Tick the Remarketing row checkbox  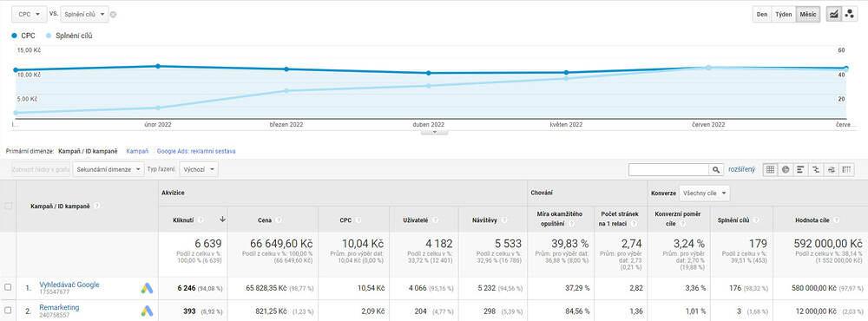8,310
